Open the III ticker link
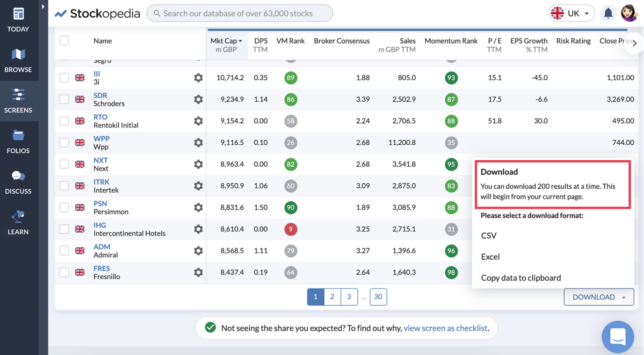Image resolution: width=644 pixels, height=355 pixels. [97, 74]
